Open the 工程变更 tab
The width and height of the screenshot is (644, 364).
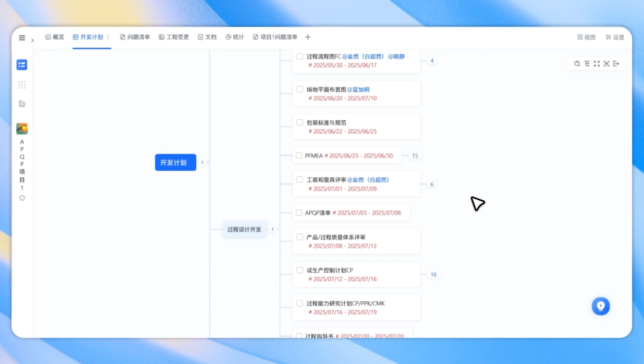point(174,38)
